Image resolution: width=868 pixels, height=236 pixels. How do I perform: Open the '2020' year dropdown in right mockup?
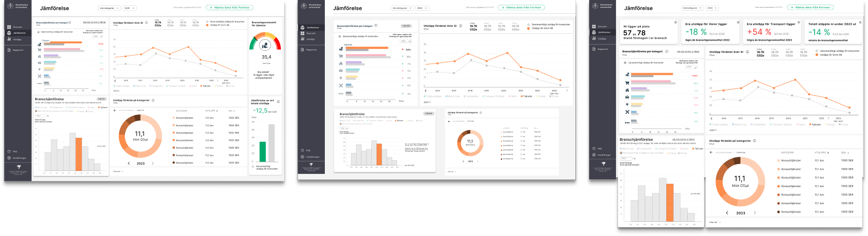coord(713,8)
